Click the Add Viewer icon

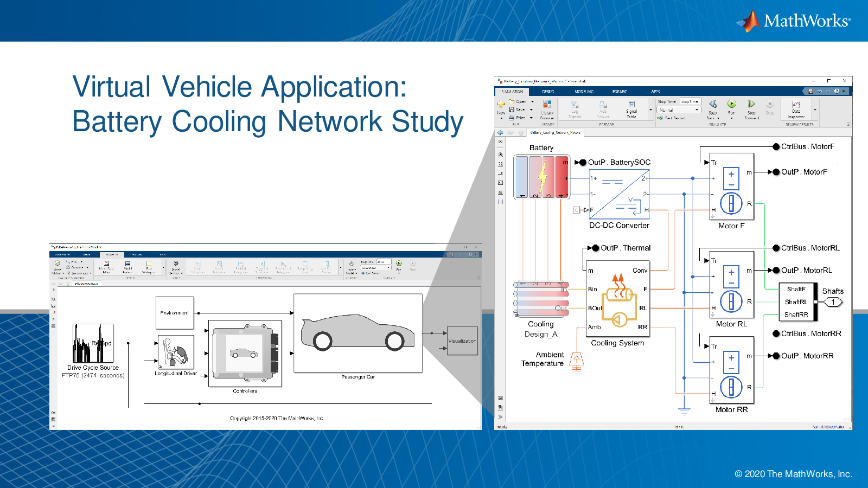[603, 109]
